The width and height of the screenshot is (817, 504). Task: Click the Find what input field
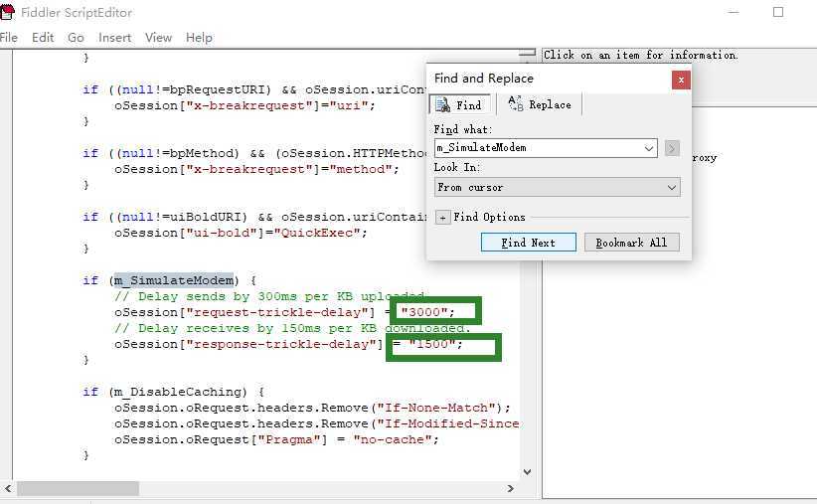(538, 148)
